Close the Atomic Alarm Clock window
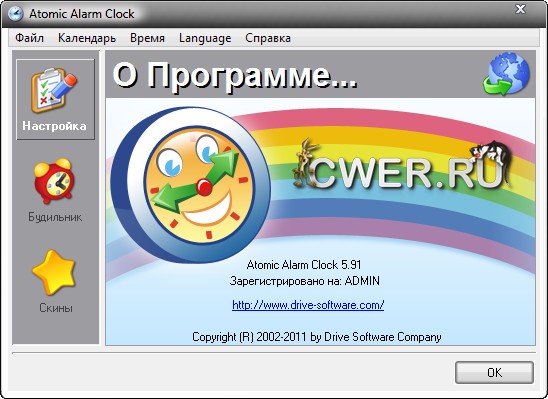 pos(520,9)
